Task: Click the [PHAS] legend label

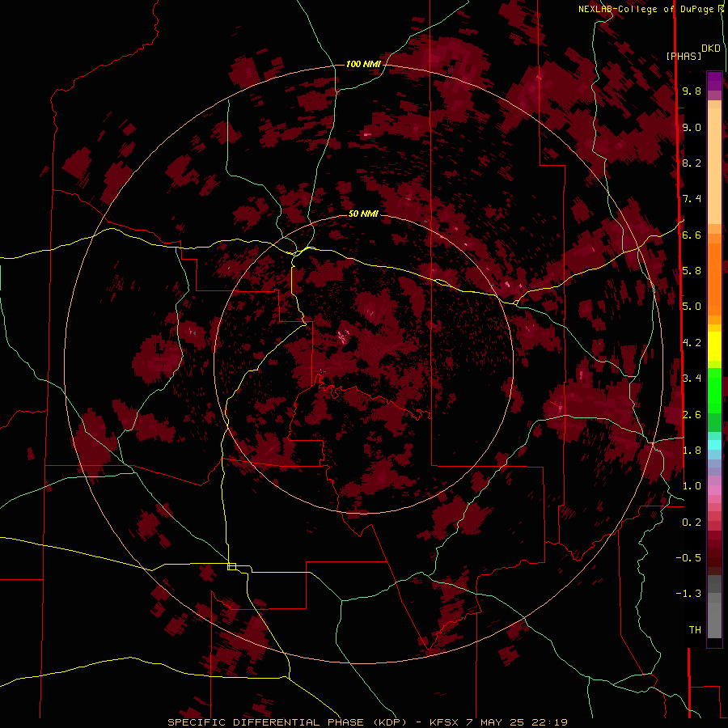Action: (x=684, y=56)
